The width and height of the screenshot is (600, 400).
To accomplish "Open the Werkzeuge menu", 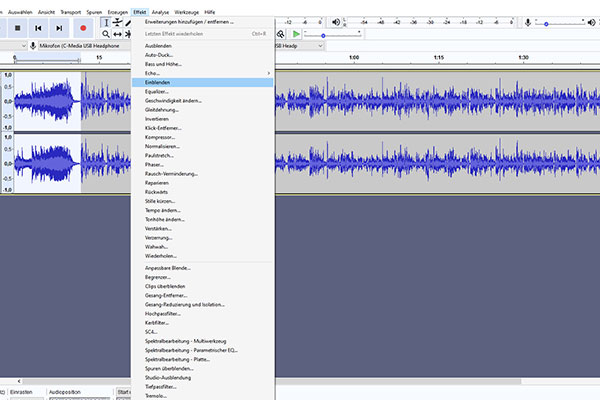I will 187,12.
